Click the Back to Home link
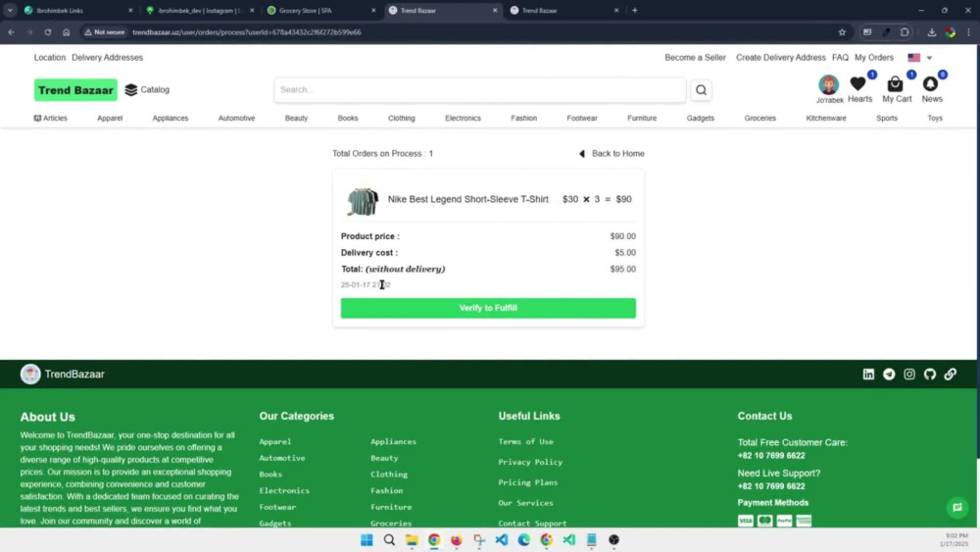The image size is (980, 552). click(617, 154)
